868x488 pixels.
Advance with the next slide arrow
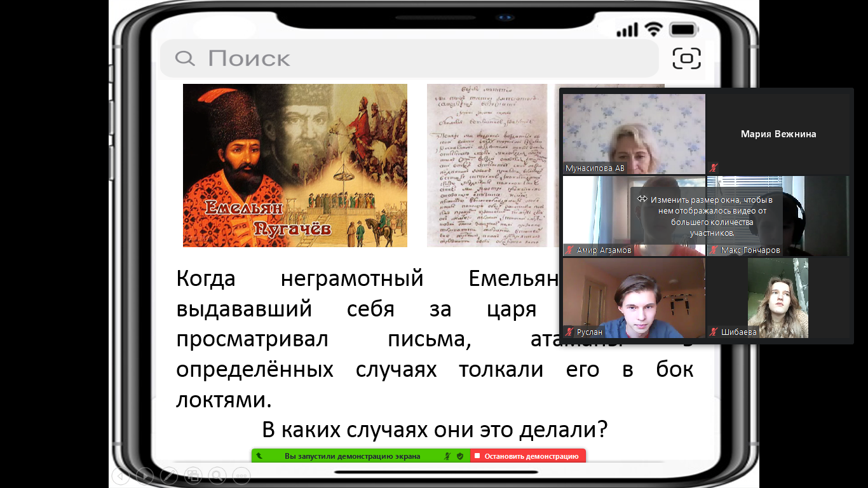coord(145,475)
